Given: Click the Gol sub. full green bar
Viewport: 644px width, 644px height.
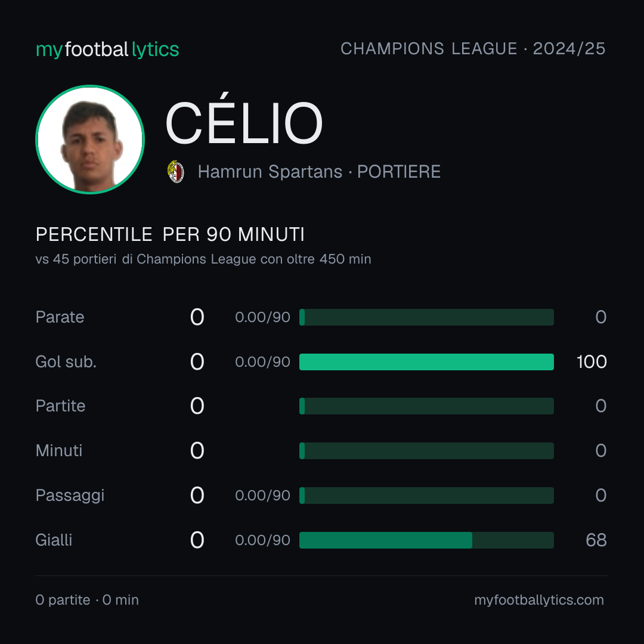Looking at the screenshot, I should pyautogui.click(x=426, y=362).
